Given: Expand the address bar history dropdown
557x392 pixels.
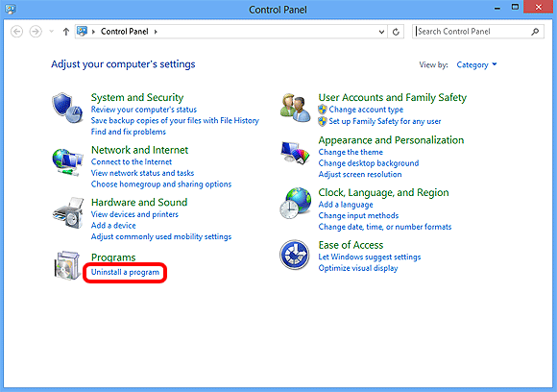Looking at the screenshot, I should [381, 32].
